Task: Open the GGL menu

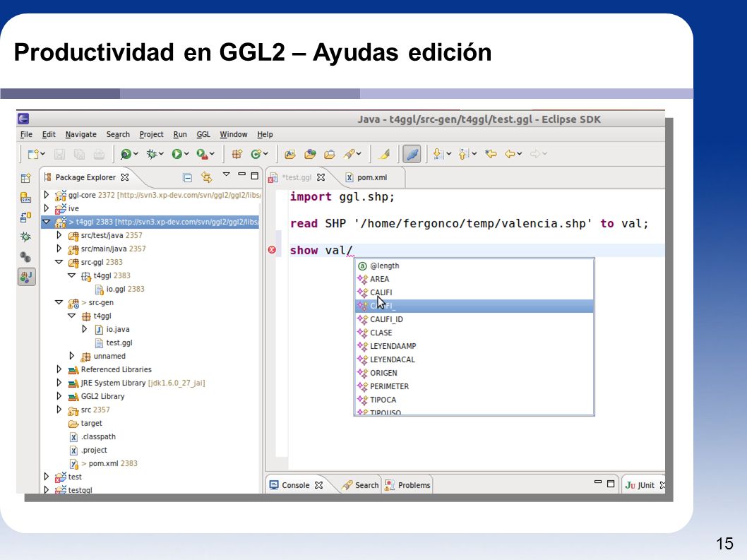Action: point(203,134)
